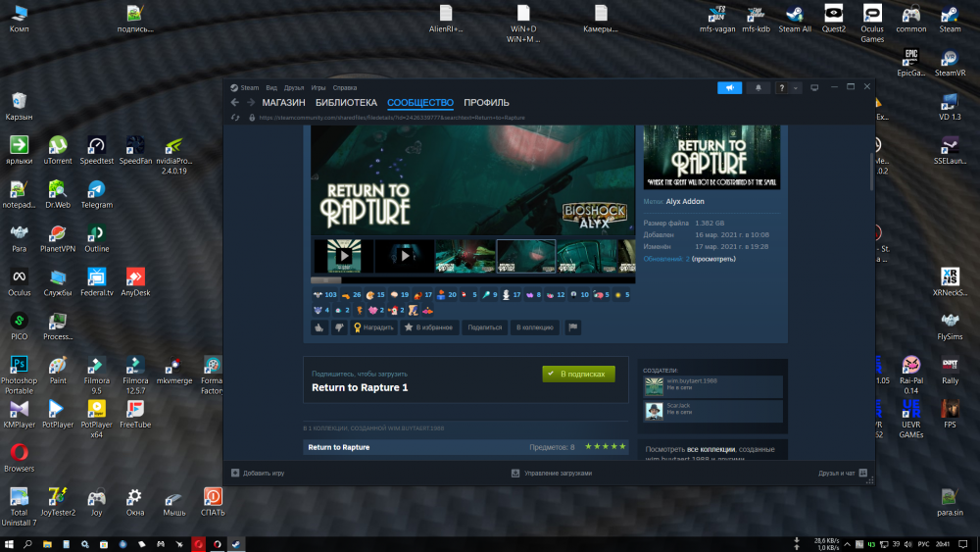Open the taskbar search magnifier
The image size is (980, 552).
pyautogui.click(x=27, y=544)
